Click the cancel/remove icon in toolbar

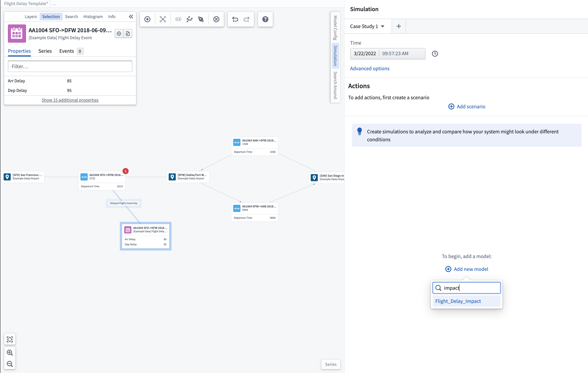pyautogui.click(x=216, y=19)
